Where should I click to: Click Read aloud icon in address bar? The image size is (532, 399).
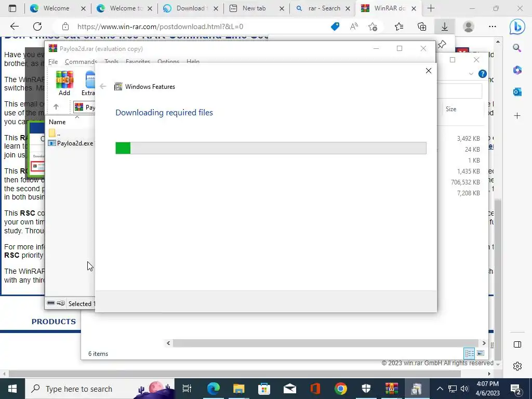point(353,26)
